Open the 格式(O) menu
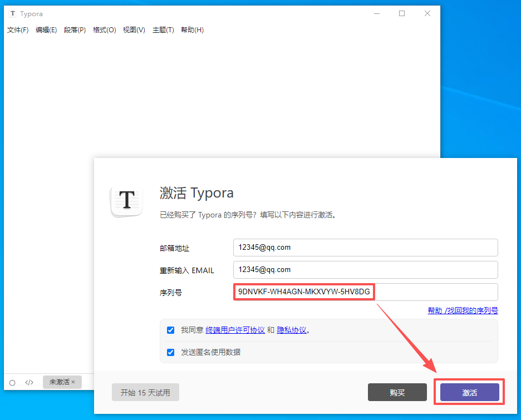The image size is (521, 420). (104, 30)
